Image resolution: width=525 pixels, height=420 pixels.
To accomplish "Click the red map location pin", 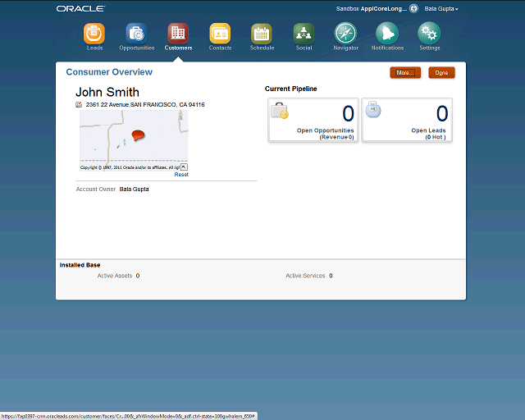I will click(138, 135).
